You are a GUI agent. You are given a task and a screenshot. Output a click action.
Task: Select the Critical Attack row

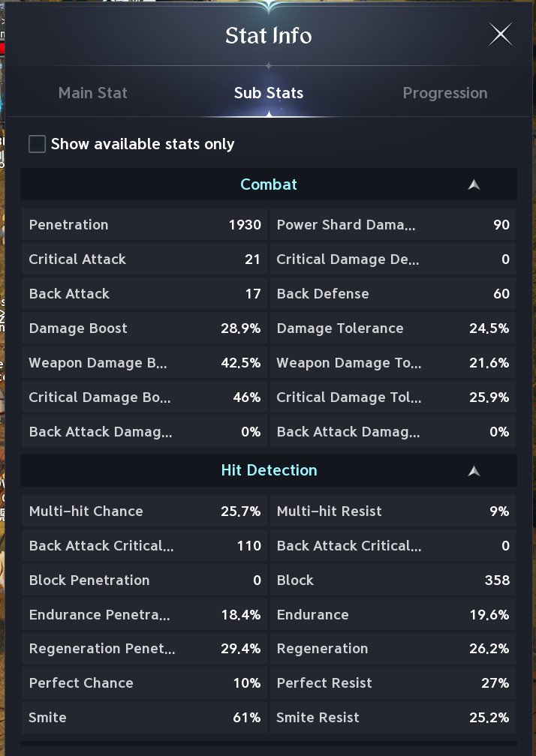(144, 259)
